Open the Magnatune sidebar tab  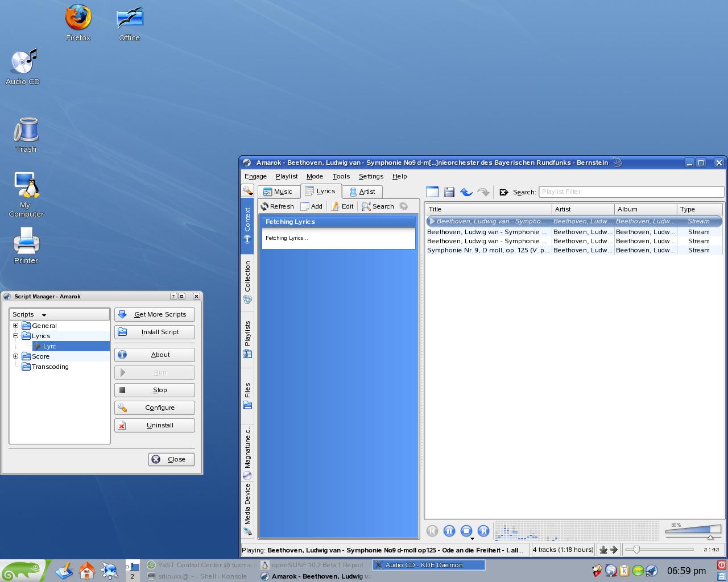tap(247, 452)
